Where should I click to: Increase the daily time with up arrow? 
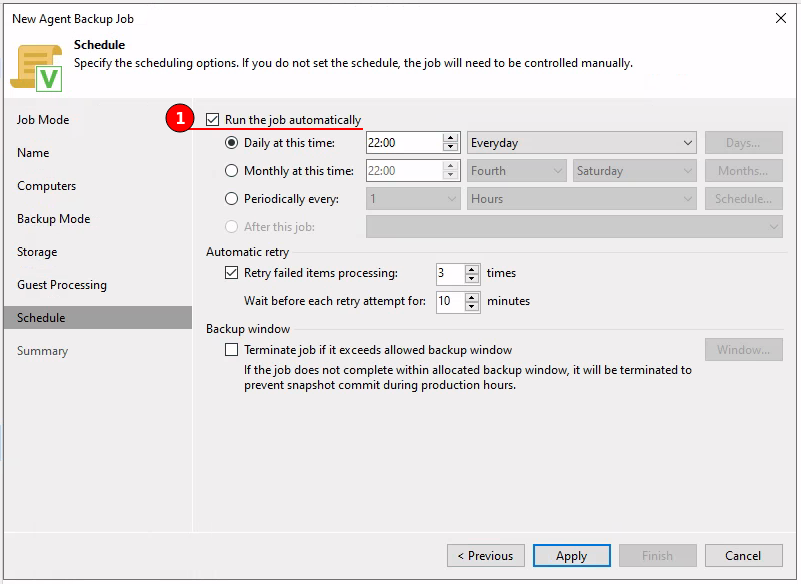coord(450,138)
